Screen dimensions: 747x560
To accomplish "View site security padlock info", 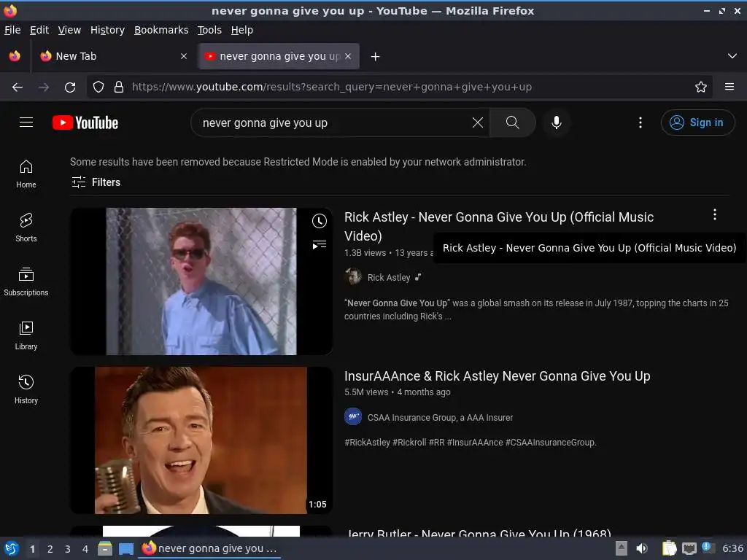I will coord(119,87).
